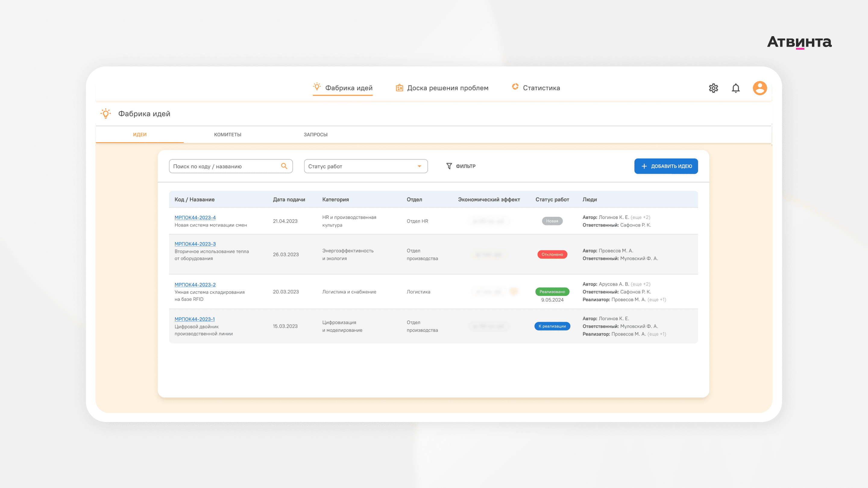Click category Энергоэффективность и экология

point(348,254)
